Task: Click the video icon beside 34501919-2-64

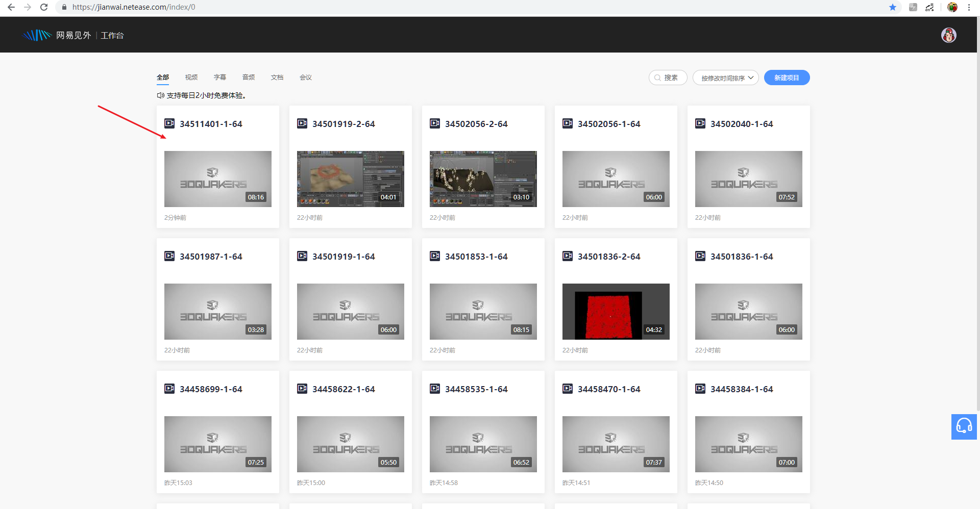Action: [x=302, y=123]
